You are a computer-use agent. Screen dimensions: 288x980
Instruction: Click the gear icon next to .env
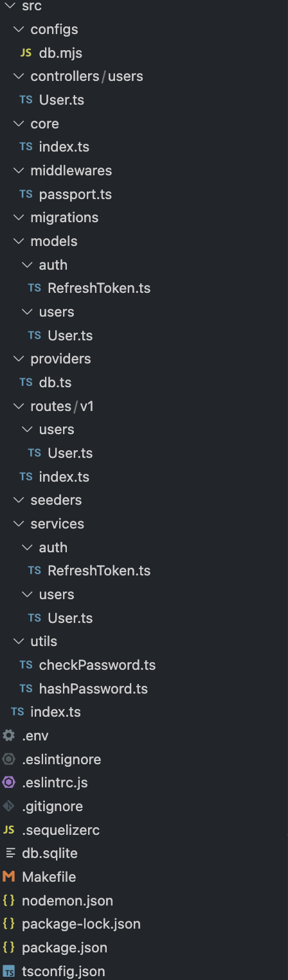tap(8, 735)
